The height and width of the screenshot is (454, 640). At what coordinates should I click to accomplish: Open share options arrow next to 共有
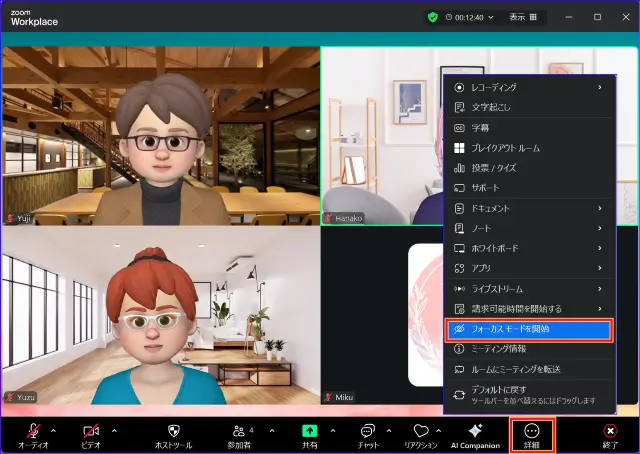333,431
